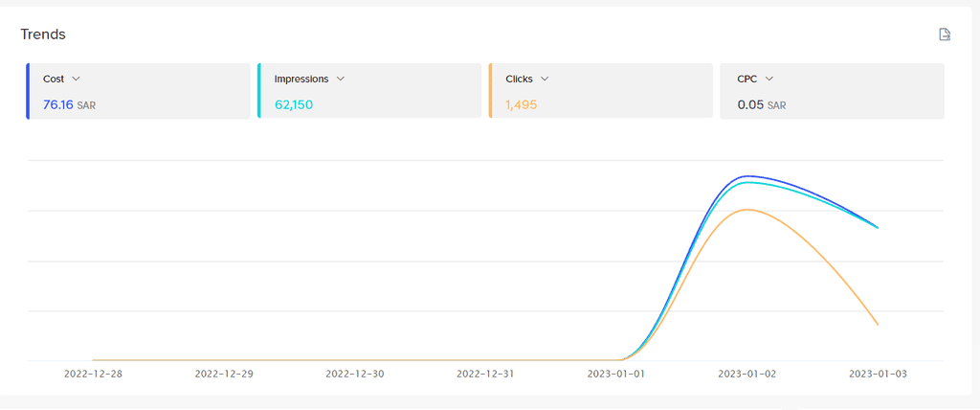980x410 pixels.
Task: Click the 2022-12-28 date axis label
Action: pos(93,374)
